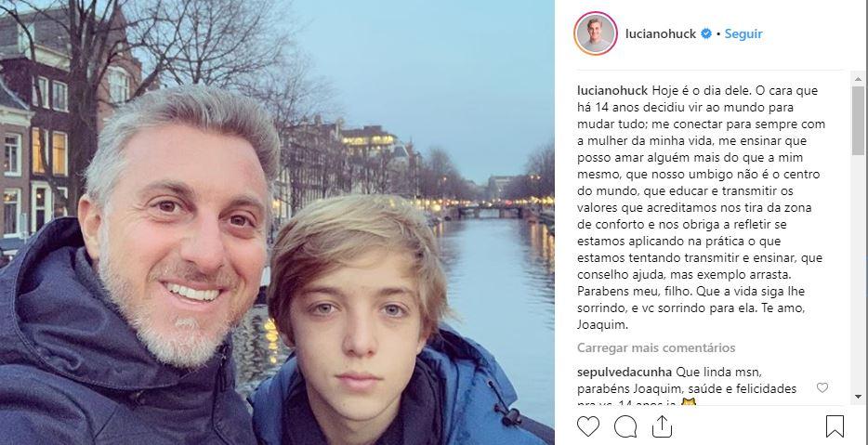The width and height of the screenshot is (868, 445).
Task: Click lucianohuck username at caption start
Action: (x=612, y=90)
